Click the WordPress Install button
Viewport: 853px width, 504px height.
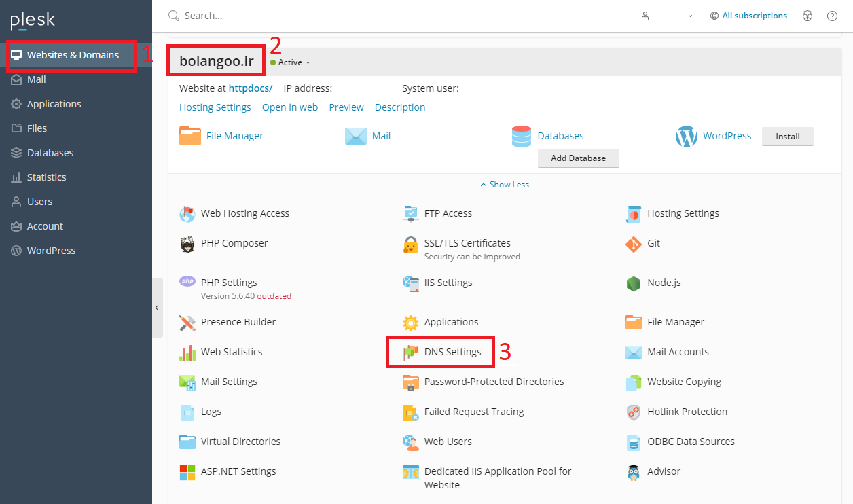coord(788,137)
